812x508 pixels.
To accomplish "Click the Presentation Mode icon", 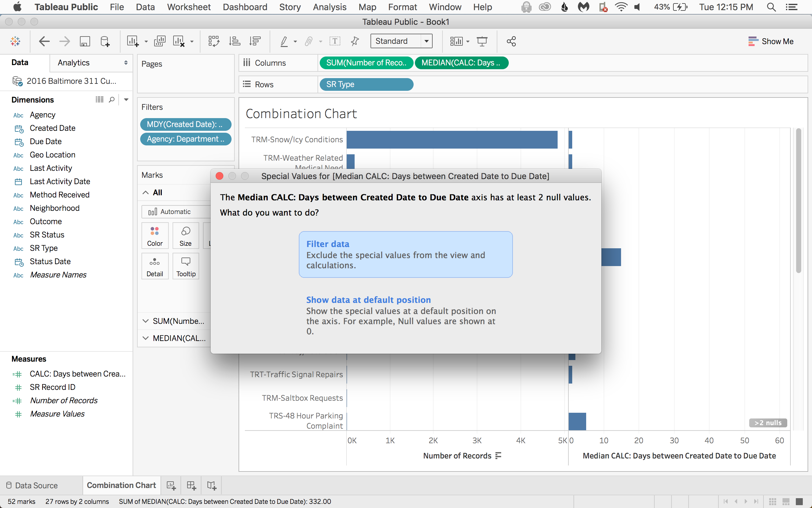I will click(482, 41).
